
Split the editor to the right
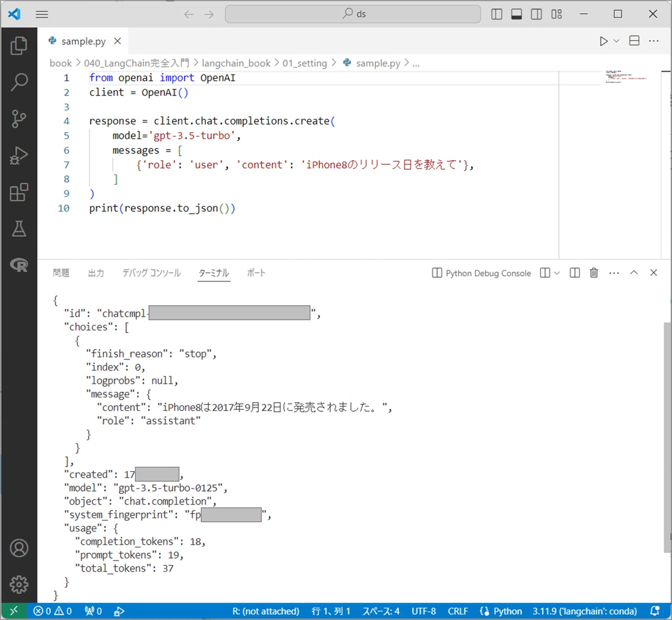634,41
